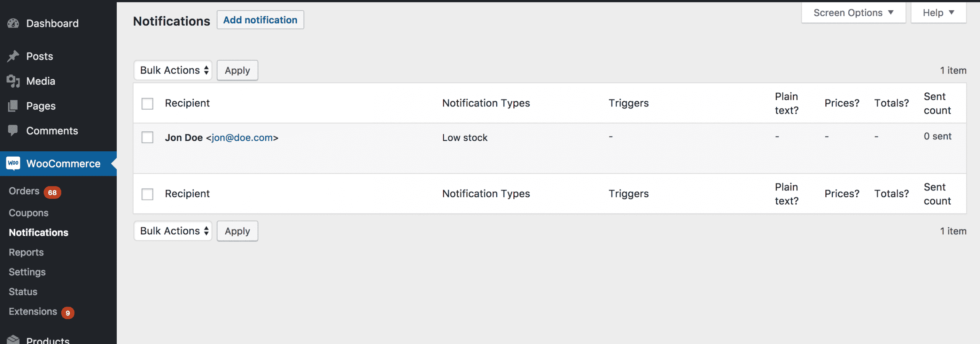The height and width of the screenshot is (344, 980).
Task: Click the Pages icon in sidebar
Action: tap(13, 106)
